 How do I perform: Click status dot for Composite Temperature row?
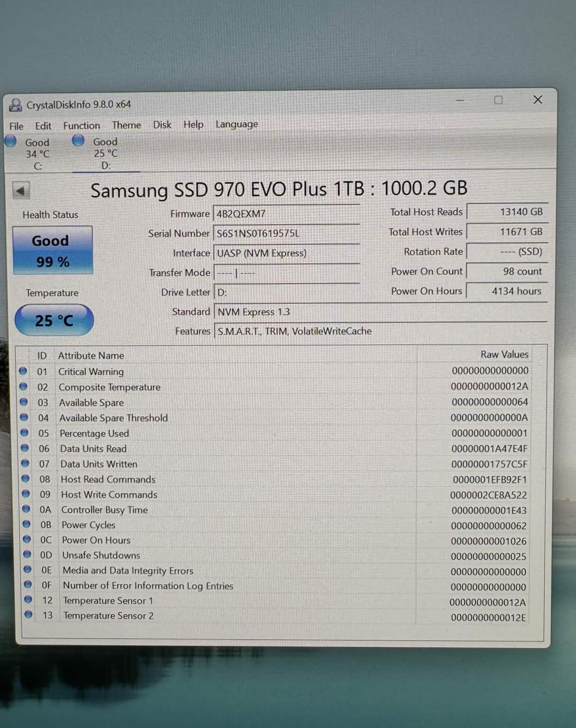point(23,386)
